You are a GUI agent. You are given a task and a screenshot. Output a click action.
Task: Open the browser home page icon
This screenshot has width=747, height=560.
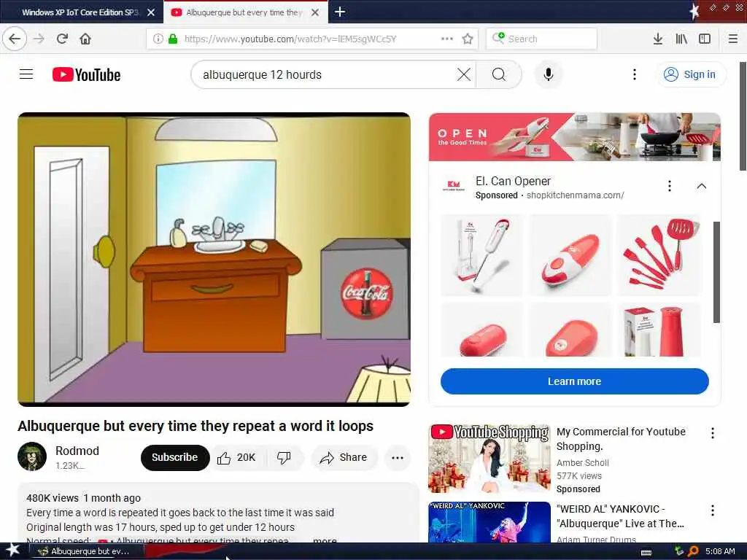(85, 39)
